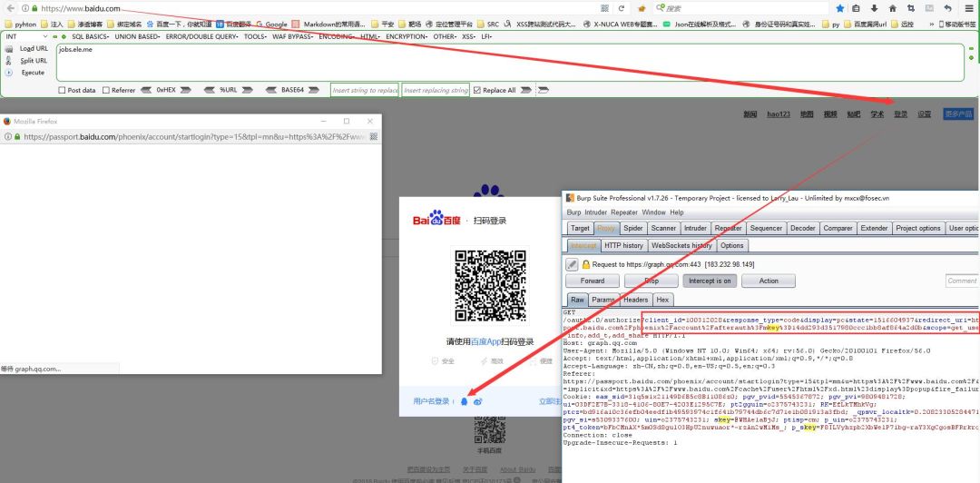Bookmark this page with the blue star

click(840, 9)
